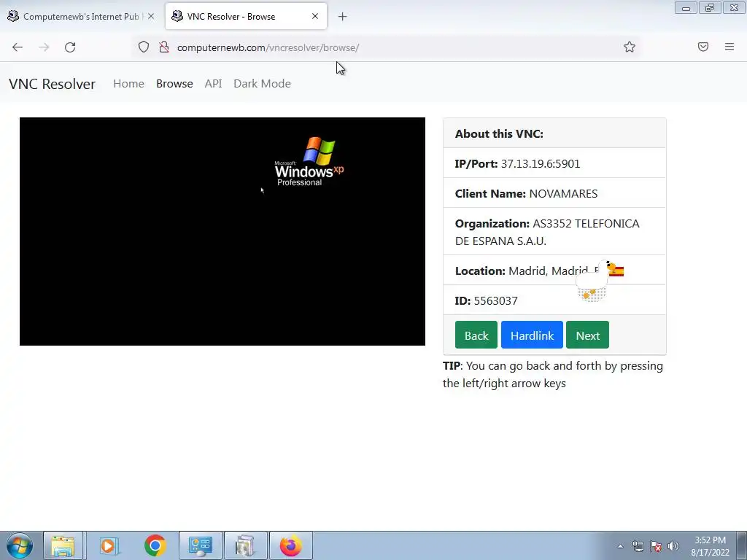Click the blue Hardlink button
The height and width of the screenshot is (560, 747).
tap(532, 335)
